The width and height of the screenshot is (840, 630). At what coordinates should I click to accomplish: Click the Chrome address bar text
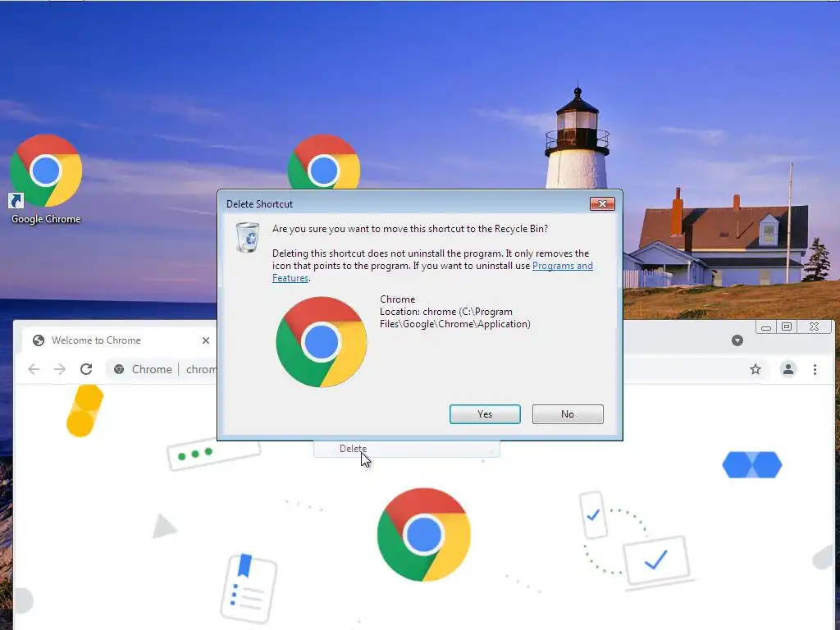click(202, 369)
